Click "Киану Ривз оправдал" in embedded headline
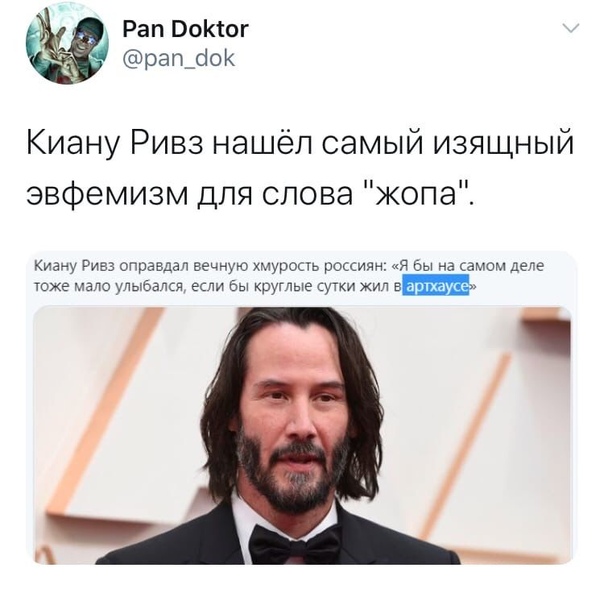This screenshot has height=597, width=604. (x=111, y=266)
